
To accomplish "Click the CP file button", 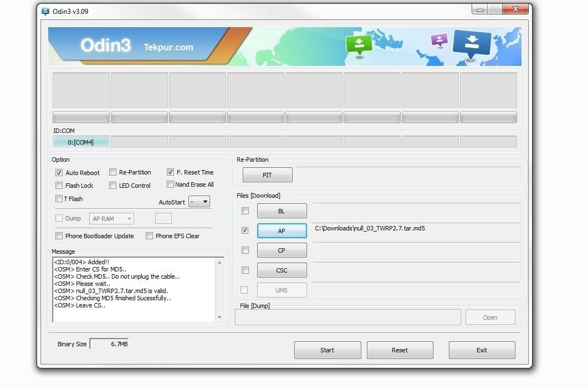I will (282, 250).
